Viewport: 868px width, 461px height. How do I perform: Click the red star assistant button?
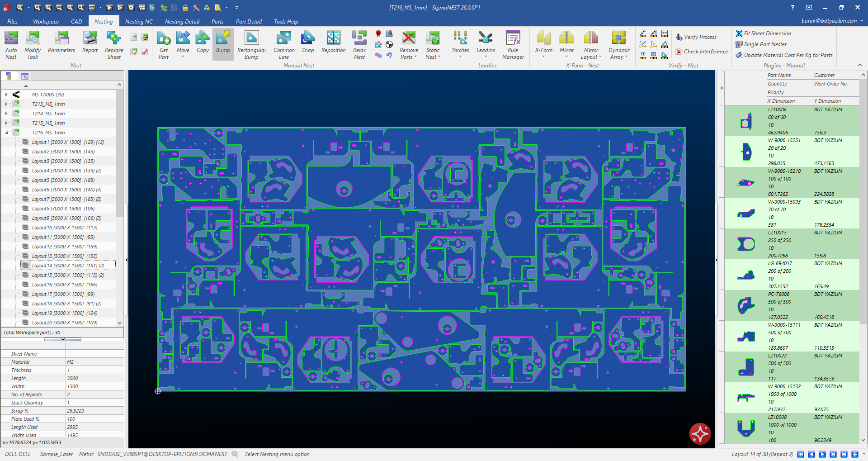700,433
